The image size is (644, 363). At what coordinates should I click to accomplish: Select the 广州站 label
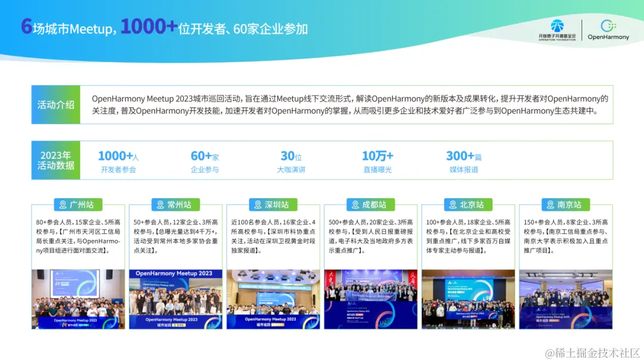point(78,205)
